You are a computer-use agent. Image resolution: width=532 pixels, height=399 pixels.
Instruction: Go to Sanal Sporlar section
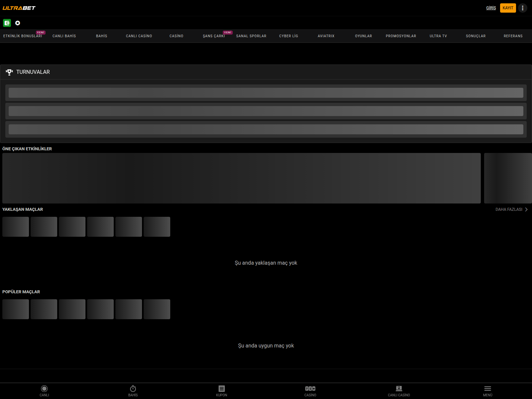251,36
